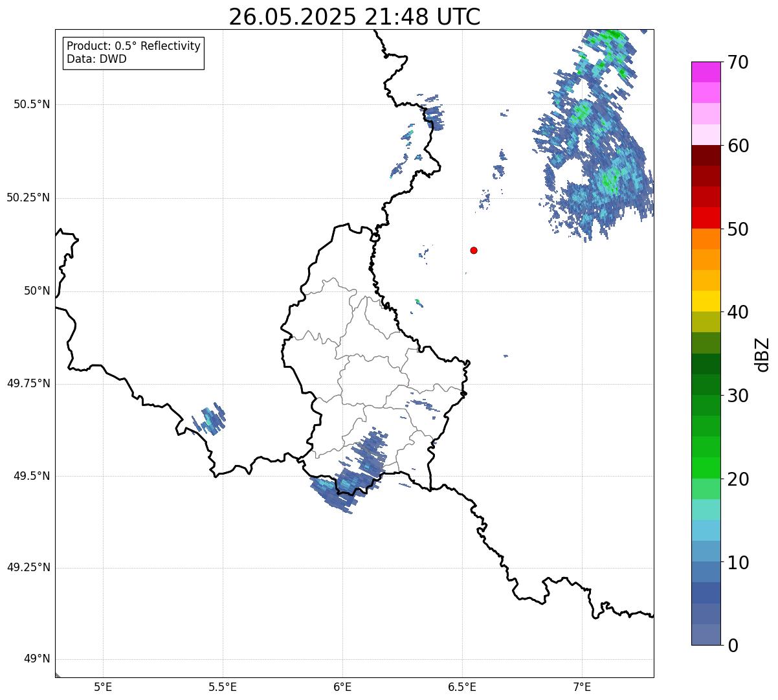Click the "Data: DWD" text
Image resolution: width=778 pixels, height=700 pixels.
click(97, 59)
